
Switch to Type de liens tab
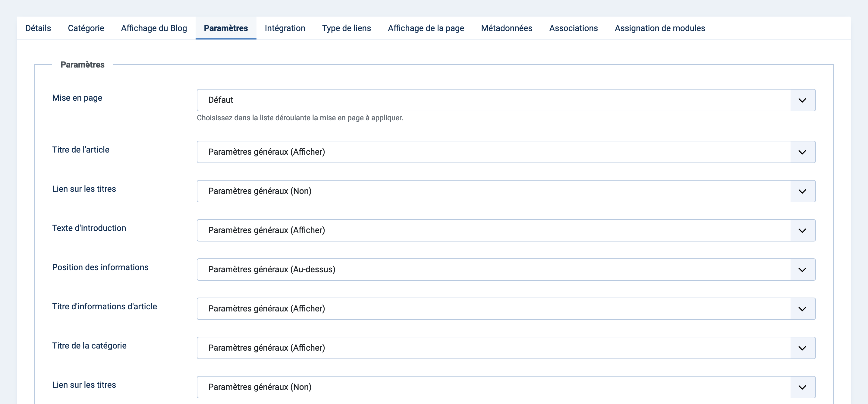(346, 28)
